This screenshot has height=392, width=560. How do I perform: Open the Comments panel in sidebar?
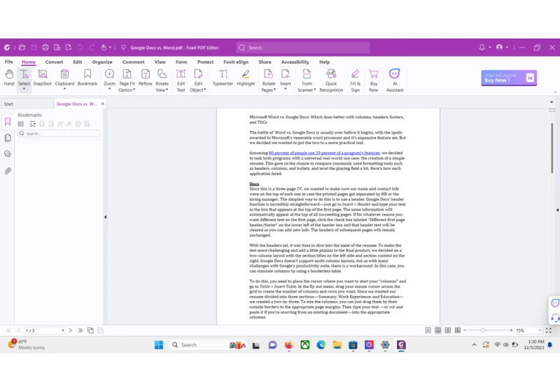pos(8,154)
